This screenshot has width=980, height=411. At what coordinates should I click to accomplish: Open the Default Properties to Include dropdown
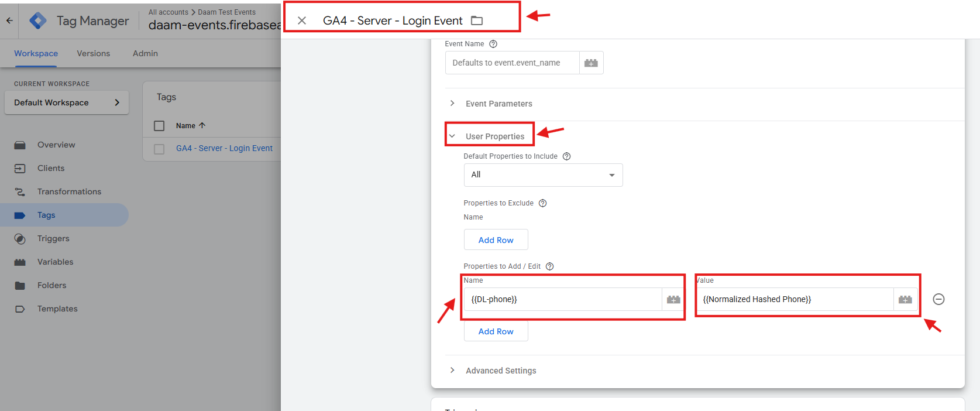544,175
